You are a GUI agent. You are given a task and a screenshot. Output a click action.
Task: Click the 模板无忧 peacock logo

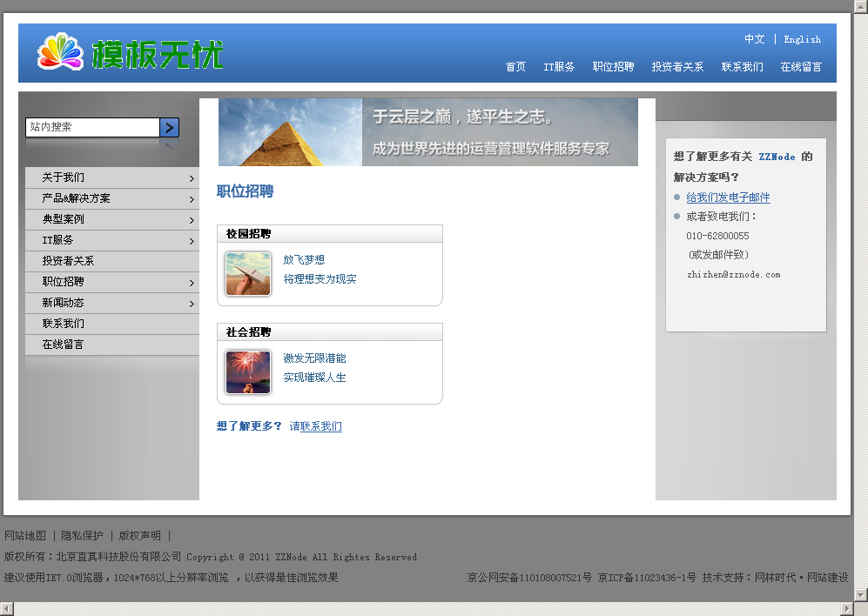131,53
